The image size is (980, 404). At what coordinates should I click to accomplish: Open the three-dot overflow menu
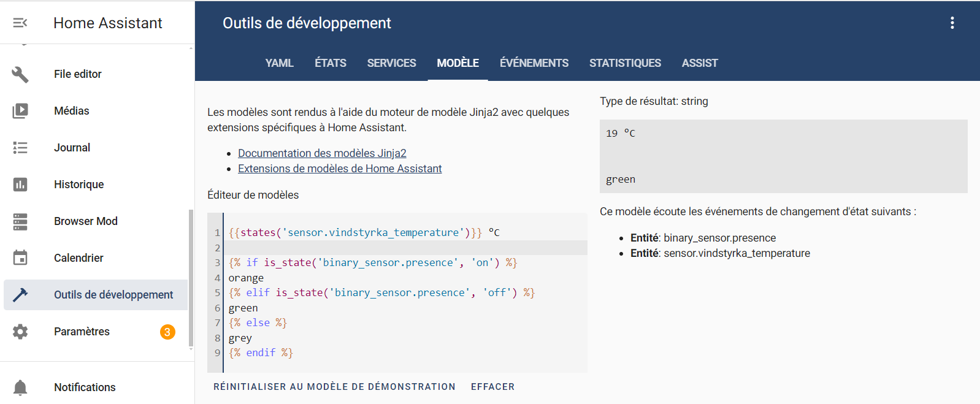952,23
